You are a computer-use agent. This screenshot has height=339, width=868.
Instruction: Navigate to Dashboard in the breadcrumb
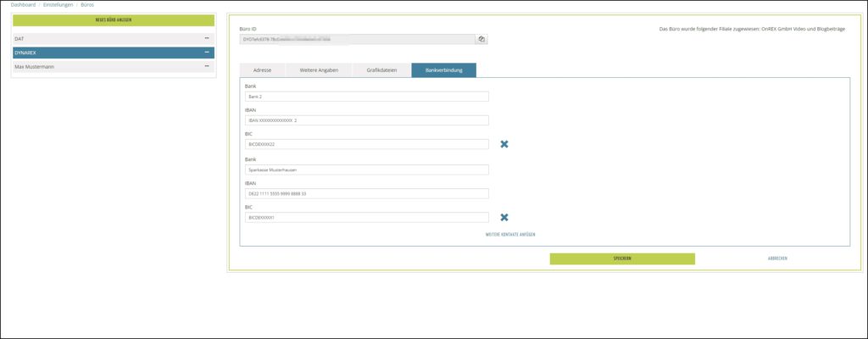click(x=23, y=5)
